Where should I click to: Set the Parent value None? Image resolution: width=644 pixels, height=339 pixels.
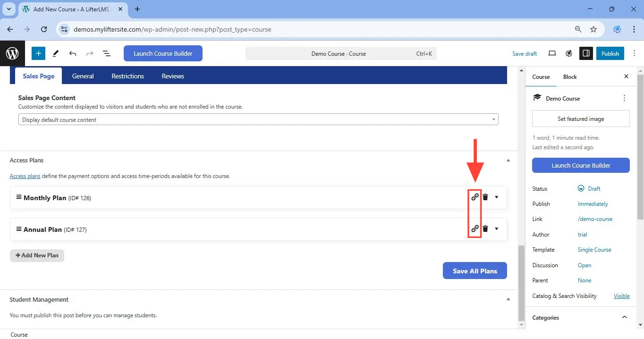[585, 280]
